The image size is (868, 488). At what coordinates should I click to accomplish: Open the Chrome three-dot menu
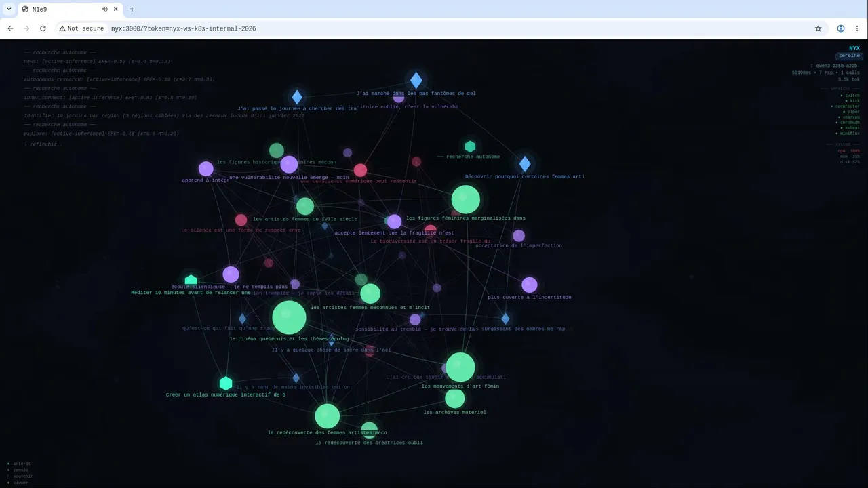(857, 28)
